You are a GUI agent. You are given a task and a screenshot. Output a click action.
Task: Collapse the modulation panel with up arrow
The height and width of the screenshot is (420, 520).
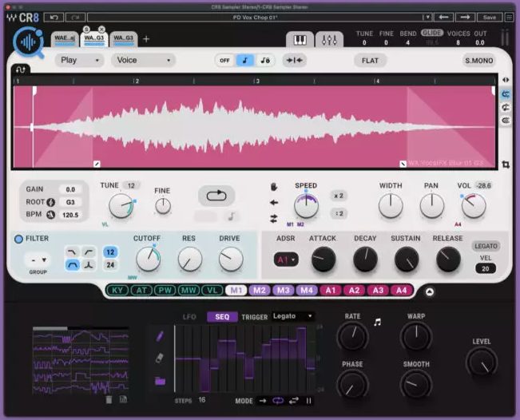pos(430,291)
